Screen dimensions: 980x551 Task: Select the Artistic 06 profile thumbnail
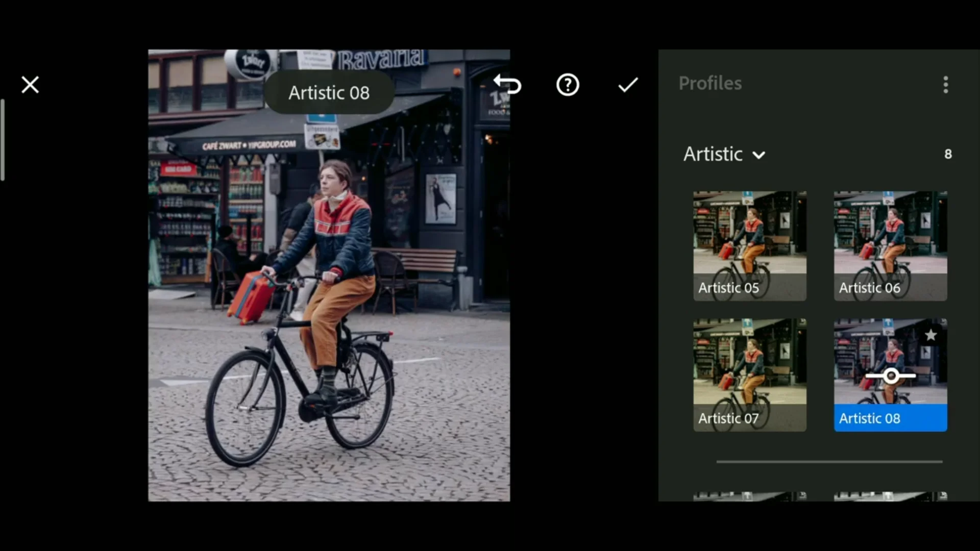891,246
